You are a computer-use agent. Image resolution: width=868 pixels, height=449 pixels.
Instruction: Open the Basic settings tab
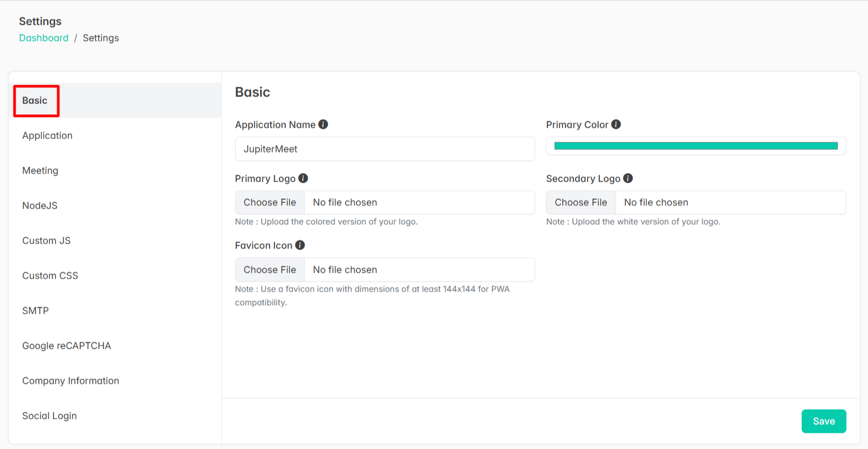pyautogui.click(x=115, y=100)
